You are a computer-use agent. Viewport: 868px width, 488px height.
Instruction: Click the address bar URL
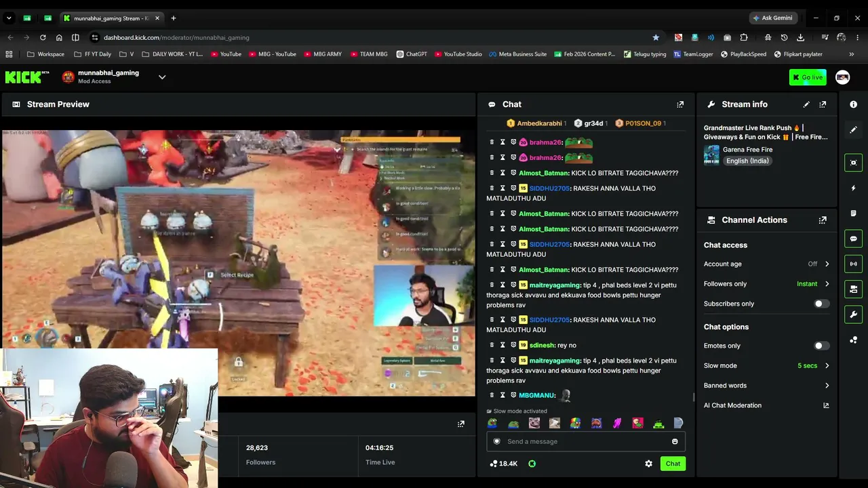point(176,37)
